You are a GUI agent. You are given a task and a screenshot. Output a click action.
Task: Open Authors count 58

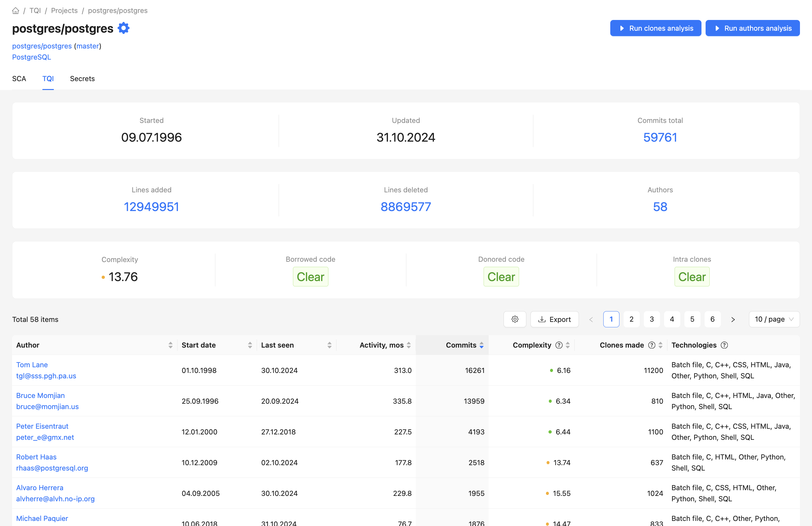(660, 207)
